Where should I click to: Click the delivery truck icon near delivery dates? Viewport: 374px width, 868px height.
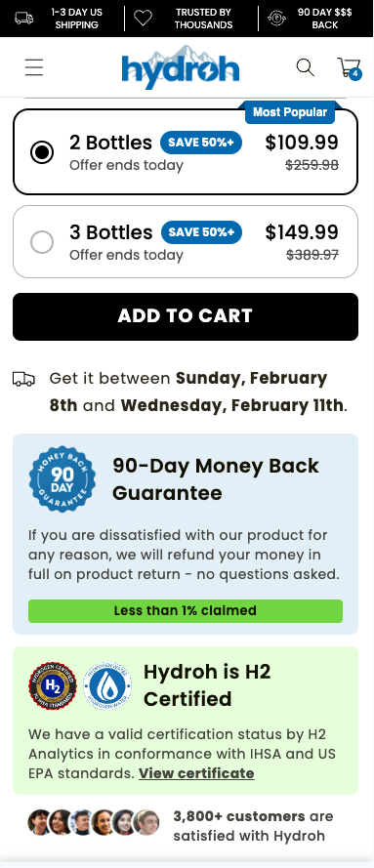coord(23,379)
